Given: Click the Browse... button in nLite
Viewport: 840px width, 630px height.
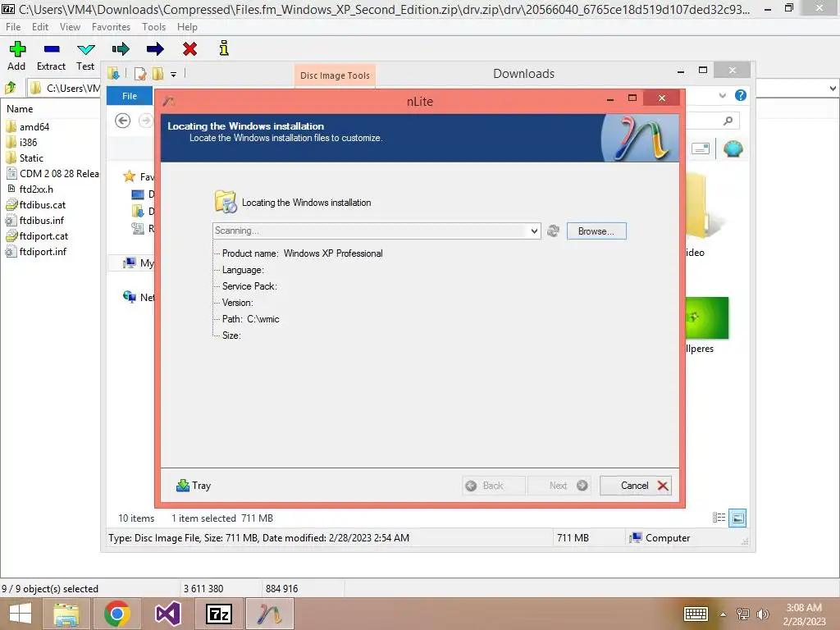Looking at the screenshot, I should 596,231.
